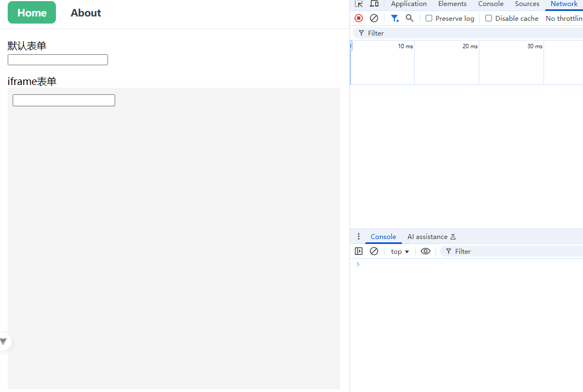Viewport: 583px width, 392px height.
Task: Enable Preserve log checkbox
Action: pyautogui.click(x=429, y=18)
